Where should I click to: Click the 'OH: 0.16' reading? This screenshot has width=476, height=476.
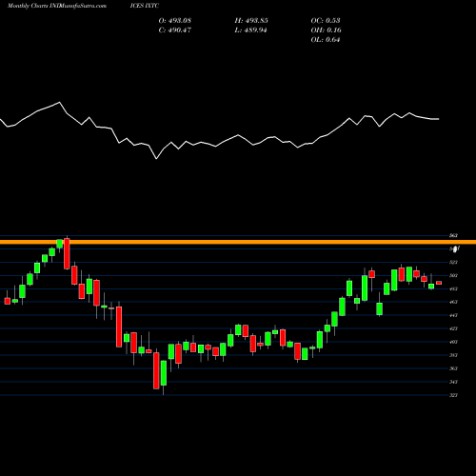[327, 30]
